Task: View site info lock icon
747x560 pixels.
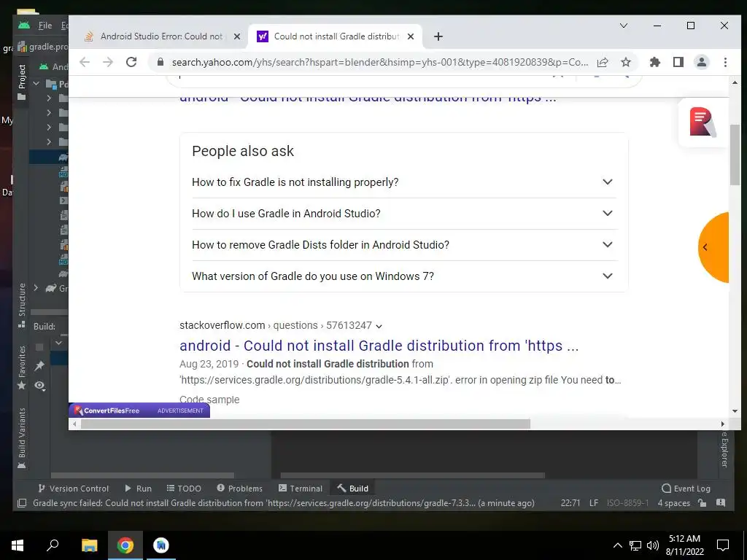Action: (160, 62)
